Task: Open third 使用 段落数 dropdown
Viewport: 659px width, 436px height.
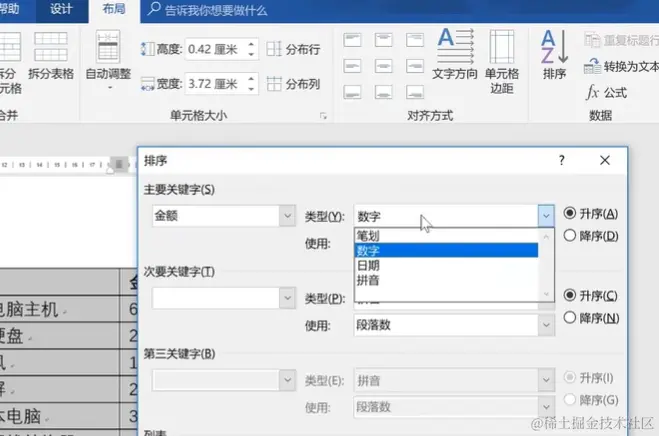Action: (x=546, y=407)
